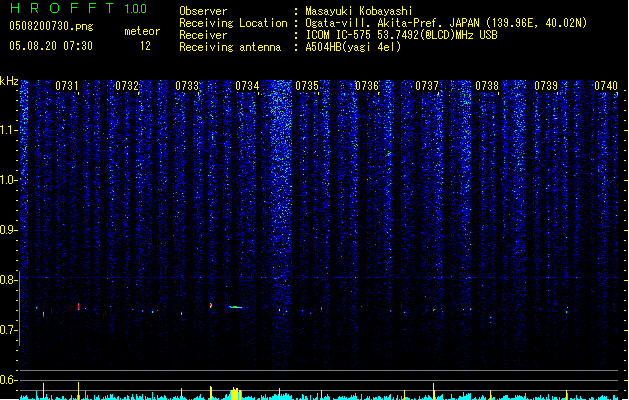Click the meteor count value 12

coord(145,46)
